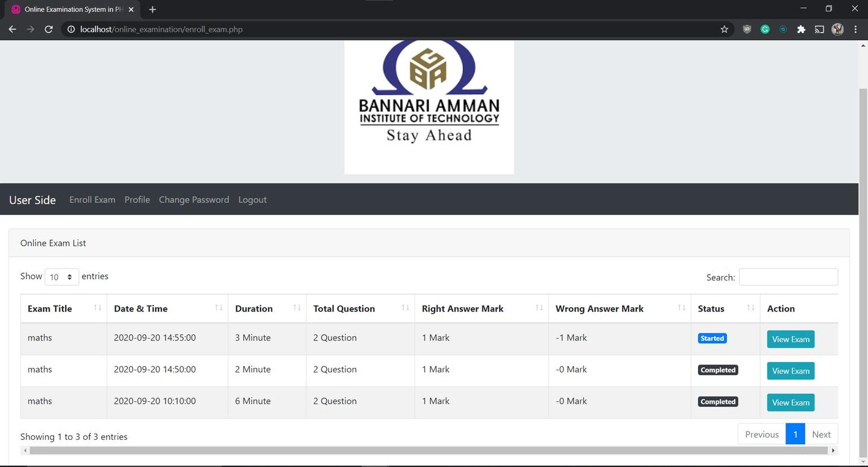Open the Chrome profile avatar

coord(837,29)
